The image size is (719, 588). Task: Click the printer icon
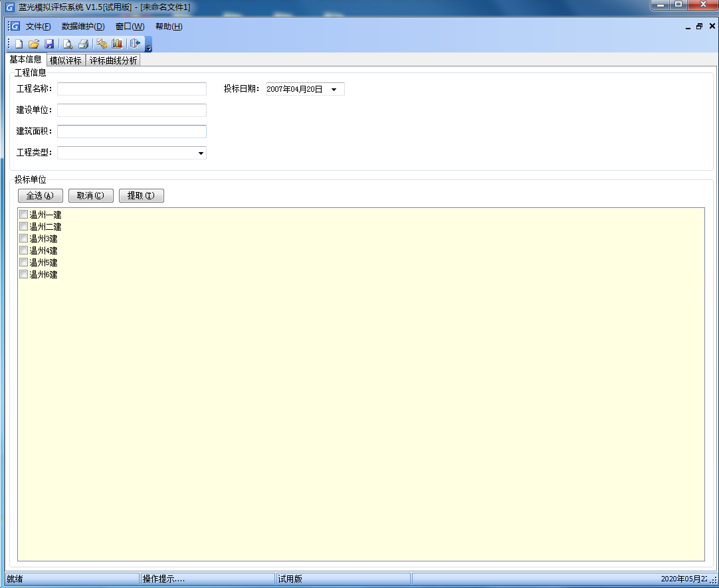(84, 44)
